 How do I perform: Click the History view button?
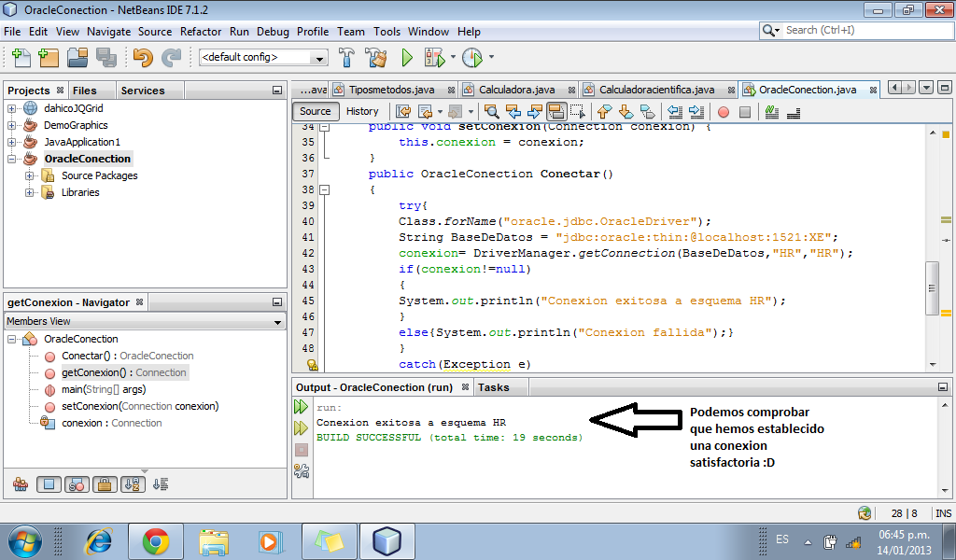click(362, 111)
